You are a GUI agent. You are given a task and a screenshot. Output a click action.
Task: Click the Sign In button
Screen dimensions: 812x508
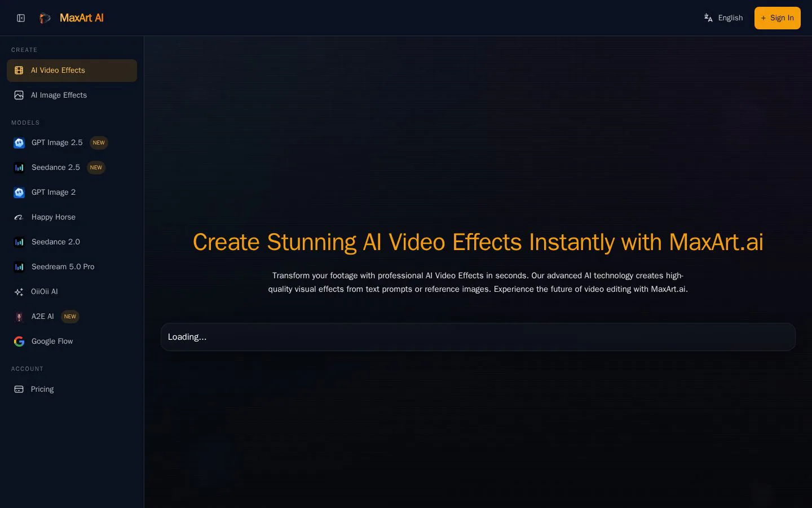click(777, 18)
